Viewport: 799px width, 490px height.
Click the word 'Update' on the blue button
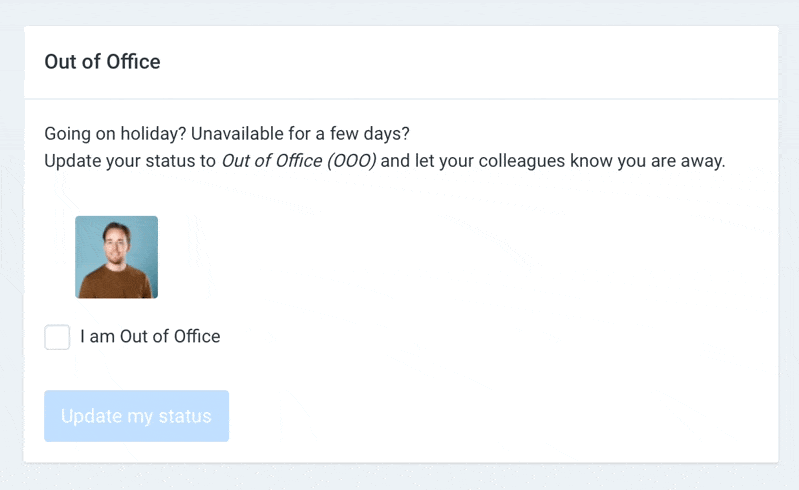(90, 416)
